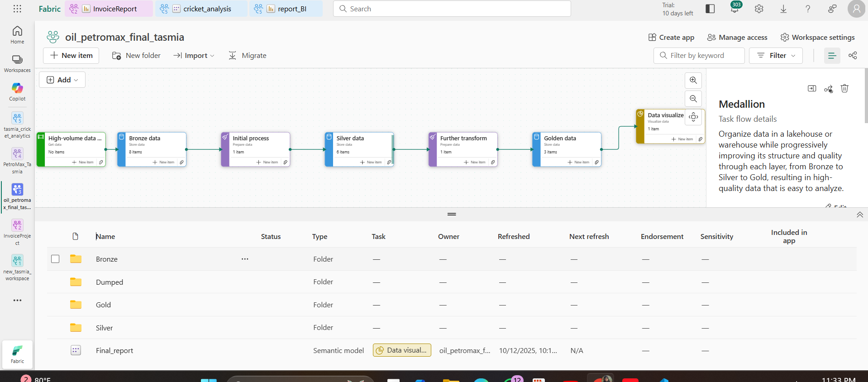The width and height of the screenshot is (868, 382).
Task: Open the app launcher grid icon
Action: 17,9
